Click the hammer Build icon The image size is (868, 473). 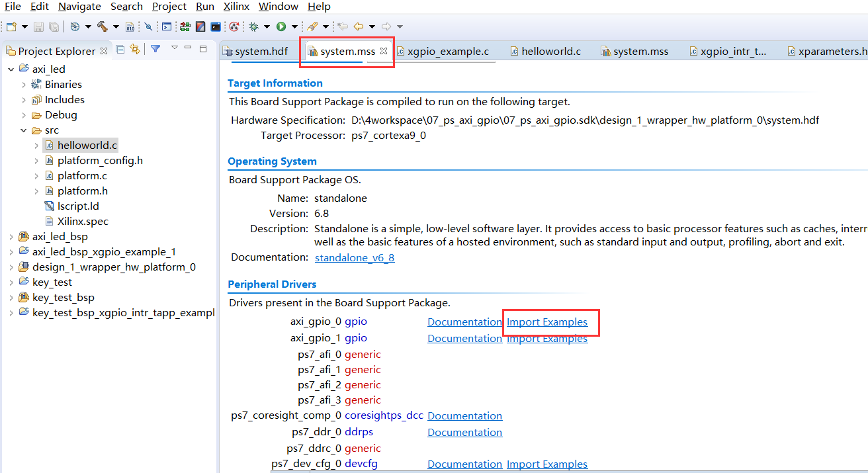pyautogui.click(x=103, y=27)
